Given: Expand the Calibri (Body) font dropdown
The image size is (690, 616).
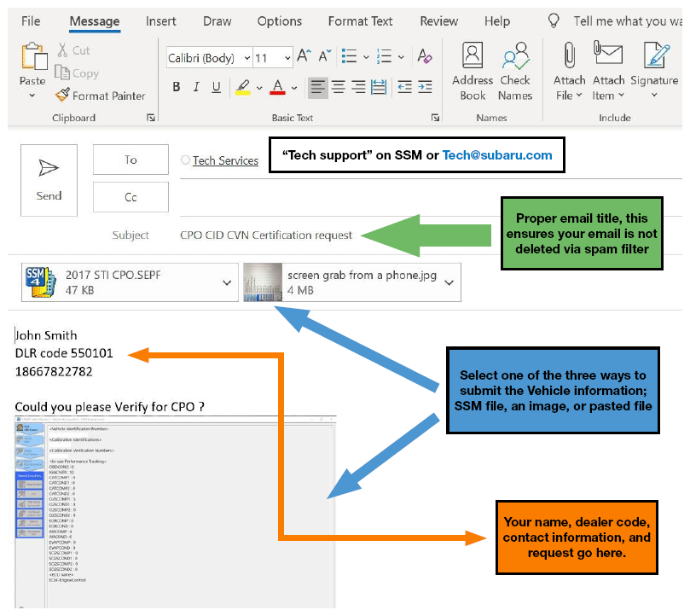Looking at the screenshot, I should point(247,58).
